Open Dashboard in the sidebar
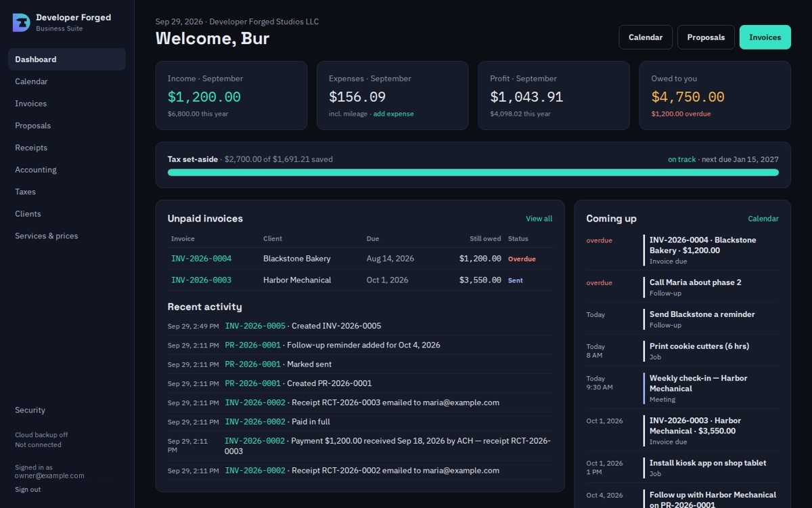 pyautogui.click(x=67, y=59)
